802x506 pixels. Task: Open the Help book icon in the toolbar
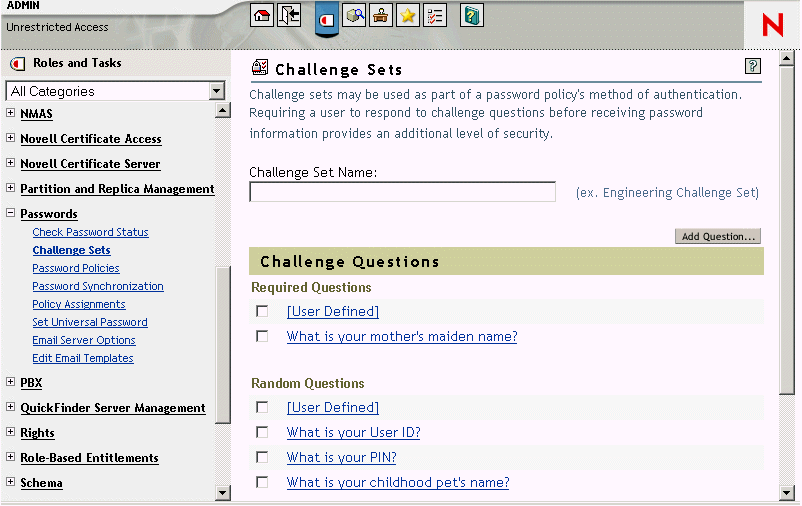[x=472, y=15]
